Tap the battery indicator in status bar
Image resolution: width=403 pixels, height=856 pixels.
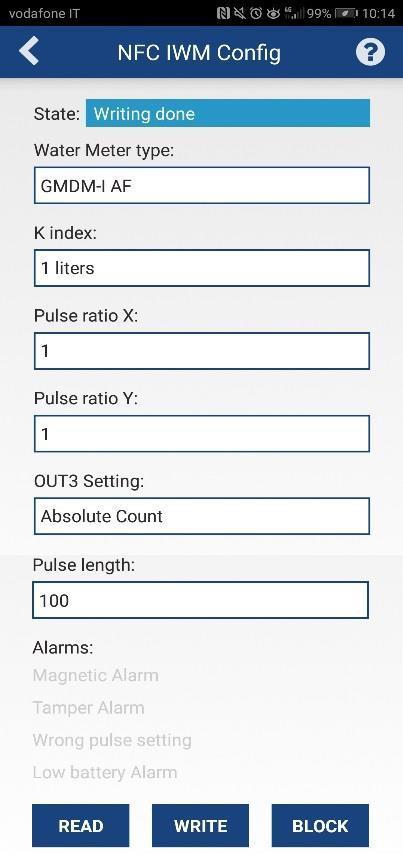coord(345,14)
